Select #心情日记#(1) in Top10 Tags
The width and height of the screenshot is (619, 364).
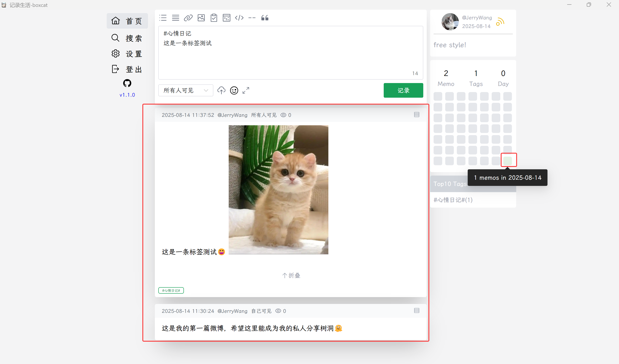(453, 200)
